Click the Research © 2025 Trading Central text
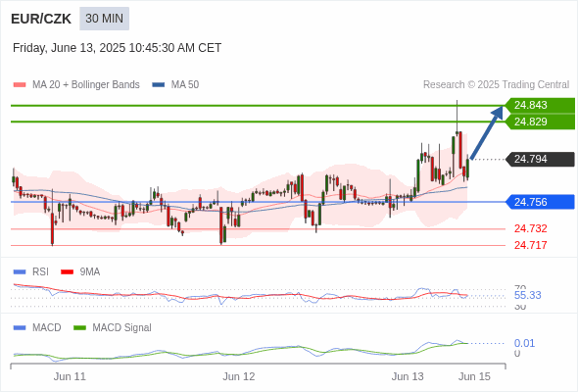This screenshot has width=578, height=392. (x=496, y=85)
